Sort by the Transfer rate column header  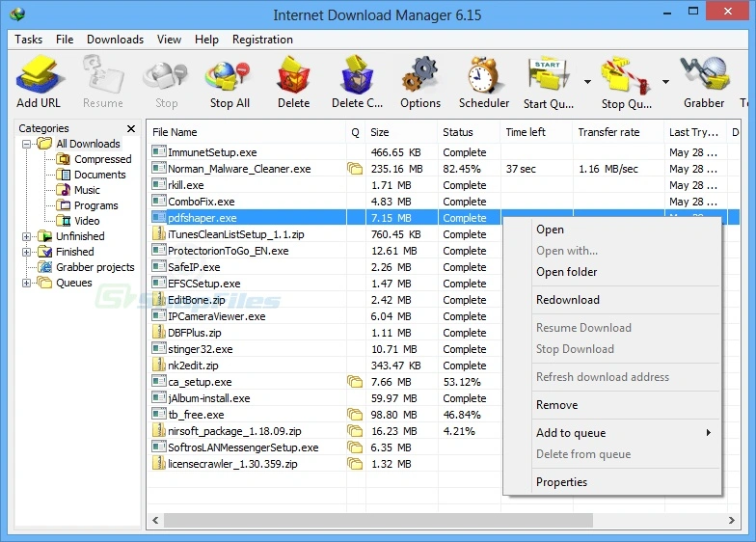point(619,132)
